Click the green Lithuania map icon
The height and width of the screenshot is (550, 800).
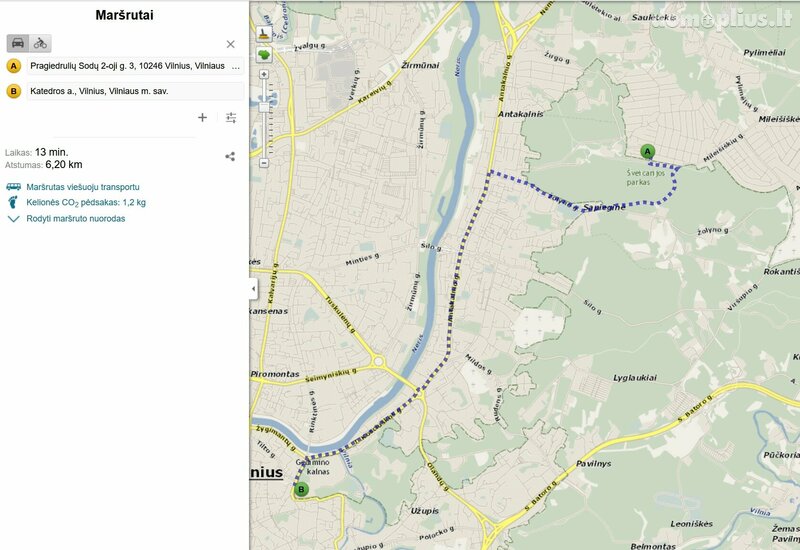pos(264,54)
